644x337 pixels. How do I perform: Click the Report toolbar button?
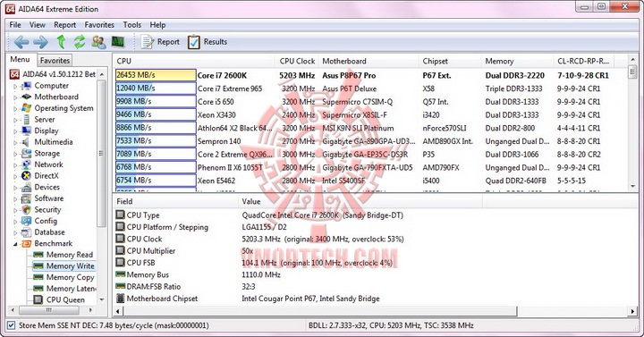(160, 41)
